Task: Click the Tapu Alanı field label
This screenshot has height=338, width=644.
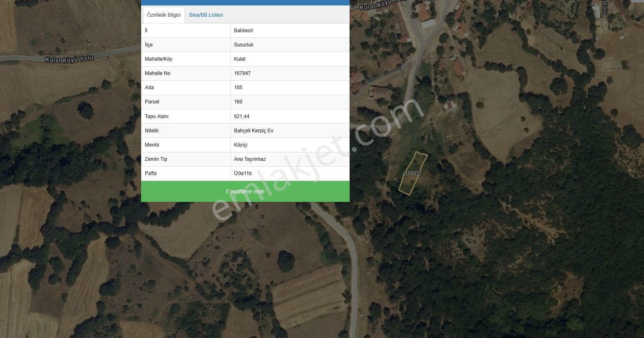Action: pyautogui.click(x=157, y=116)
